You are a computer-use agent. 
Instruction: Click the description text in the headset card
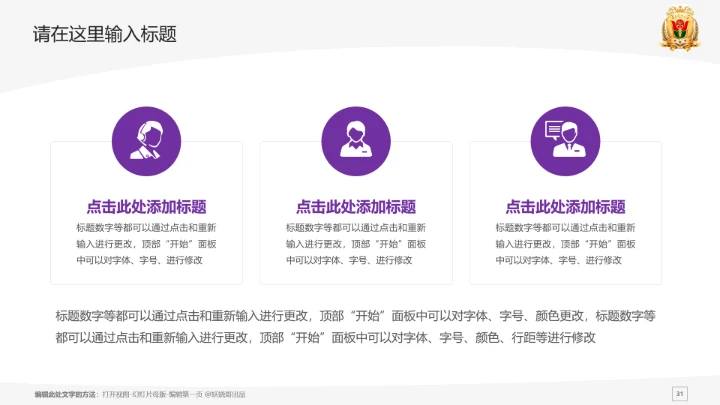(x=146, y=244)
